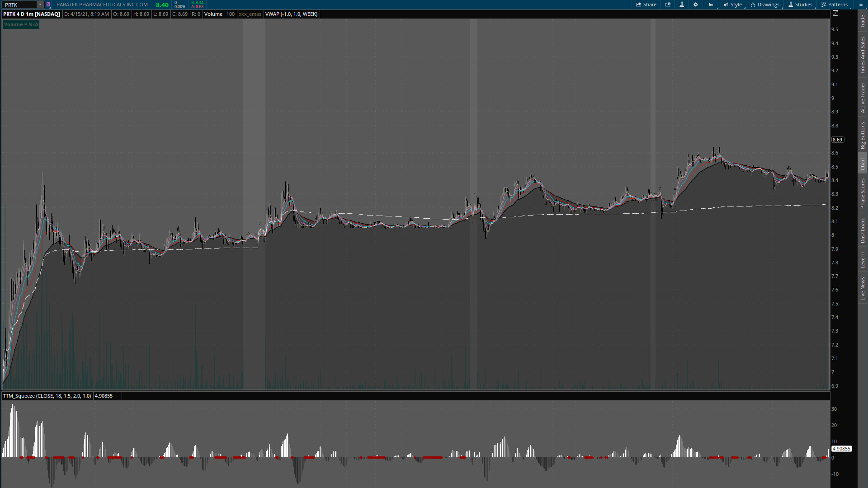This screenshot has width=868, height=488.
Task: Click the Share chart button
Action: tap(646, 5)
